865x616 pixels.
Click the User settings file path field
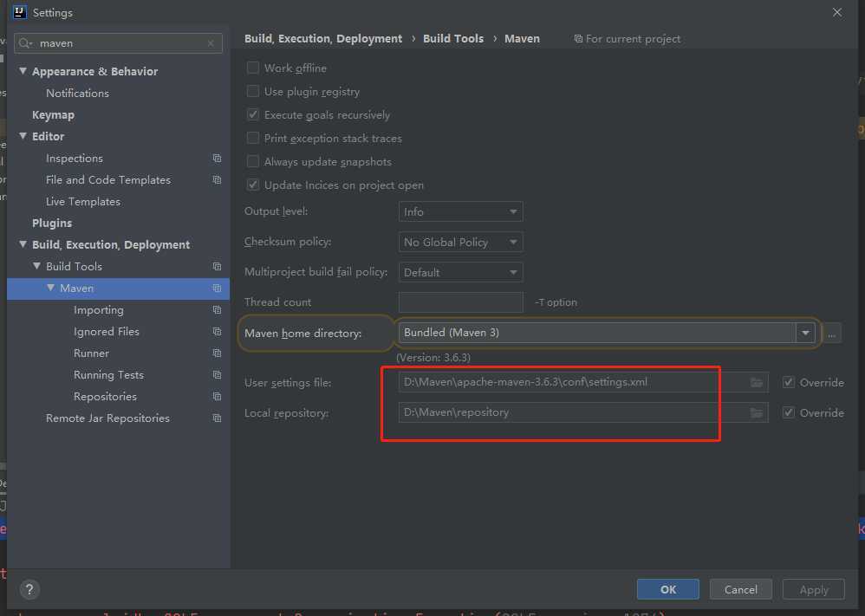(x=583, y=382)
